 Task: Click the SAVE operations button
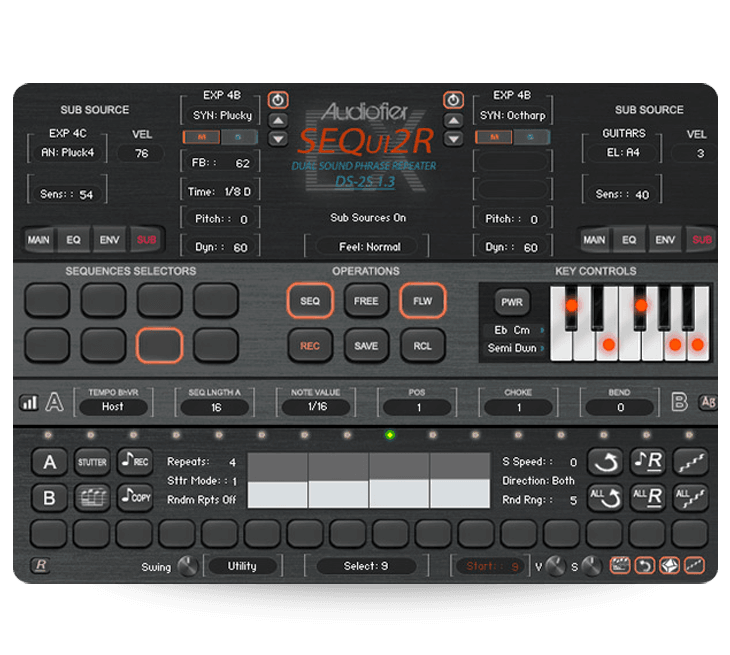coord(366,346)
